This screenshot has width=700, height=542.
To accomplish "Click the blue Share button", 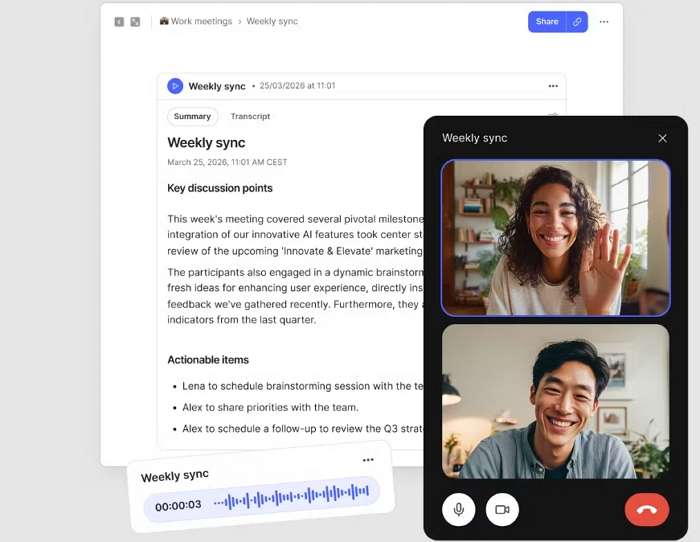I will tap(547, 21).
